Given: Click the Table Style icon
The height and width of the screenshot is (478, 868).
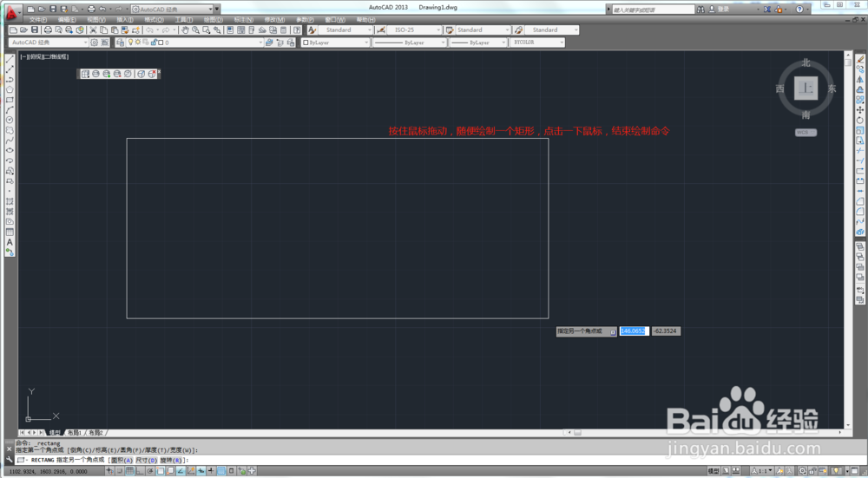Looking at the screenshot, I should tap(450, 29).
